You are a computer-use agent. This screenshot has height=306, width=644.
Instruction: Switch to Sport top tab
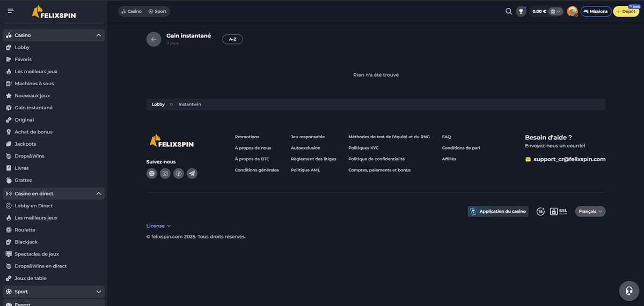(157, 11)
